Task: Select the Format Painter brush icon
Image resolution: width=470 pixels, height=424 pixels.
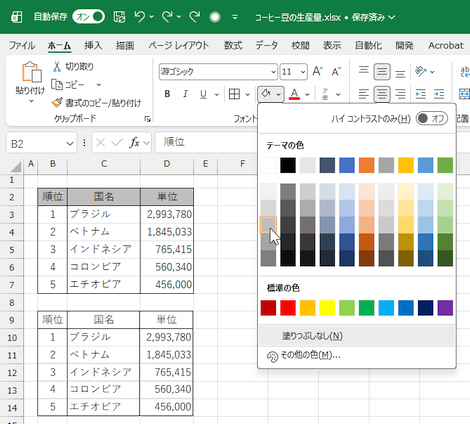Action: tap(57, 103)
